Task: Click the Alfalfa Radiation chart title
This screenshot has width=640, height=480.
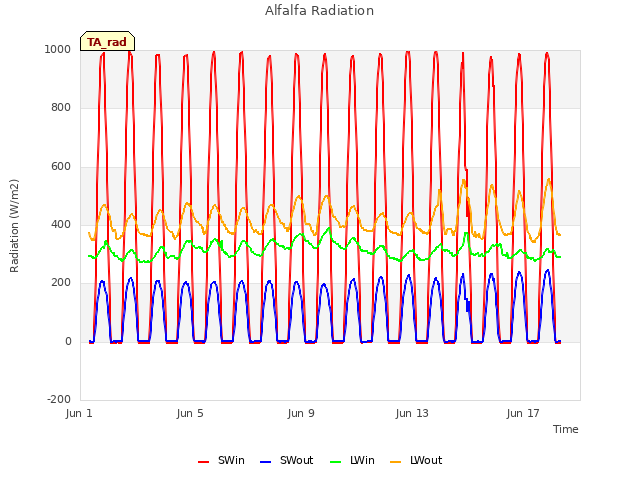Action: 319,11
